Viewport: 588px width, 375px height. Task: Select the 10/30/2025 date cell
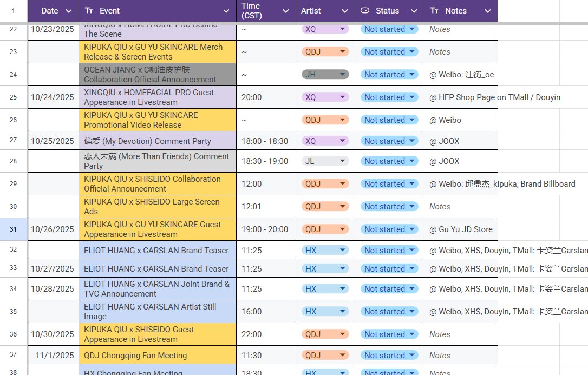tap(53, 334)
